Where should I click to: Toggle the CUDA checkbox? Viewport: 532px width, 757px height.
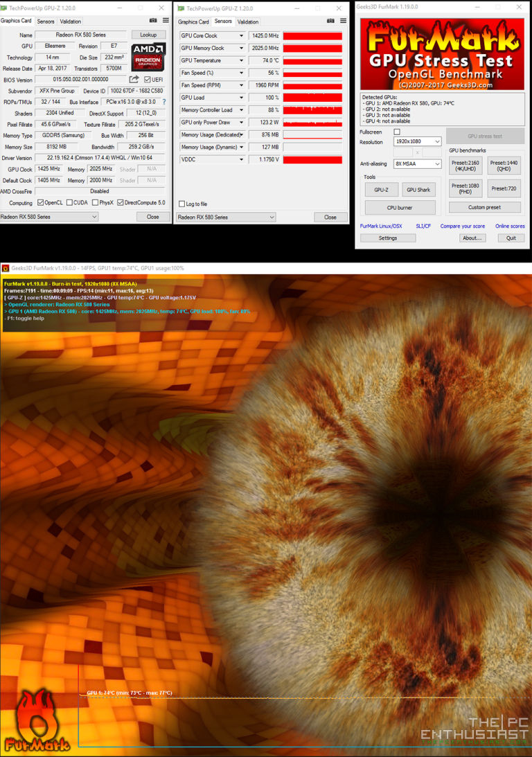pyautogui.click(x=69, y=203)
